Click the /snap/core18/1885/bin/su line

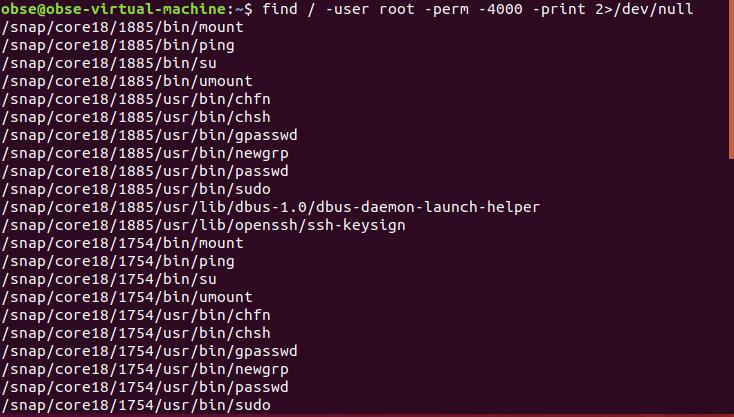(x=108, y=63)
